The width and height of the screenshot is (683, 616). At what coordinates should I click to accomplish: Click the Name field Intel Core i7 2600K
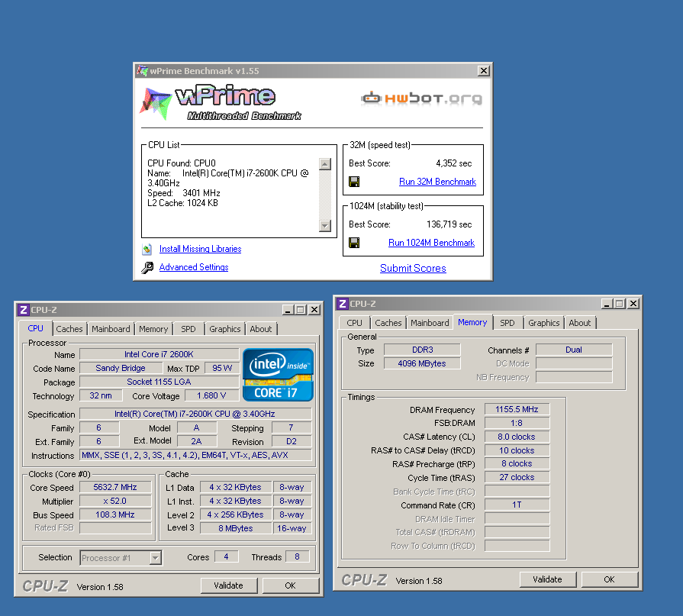(159, 354)
